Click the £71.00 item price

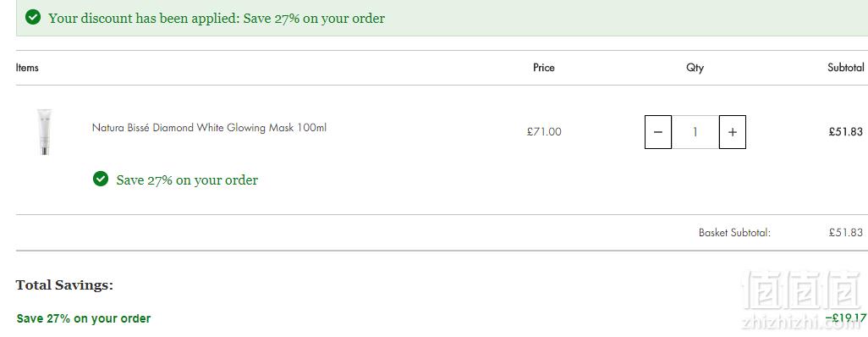[x=544, y=132]
